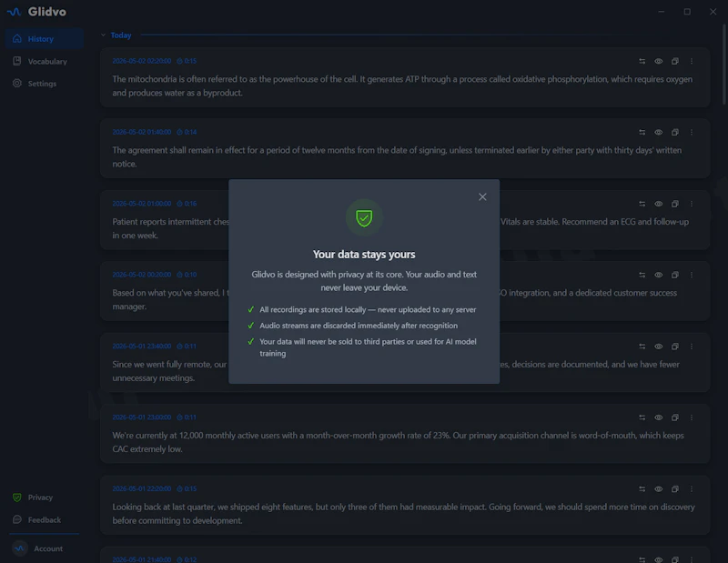
Task: Copy the monthly active users transcript
Action: (x=675, y=417)
